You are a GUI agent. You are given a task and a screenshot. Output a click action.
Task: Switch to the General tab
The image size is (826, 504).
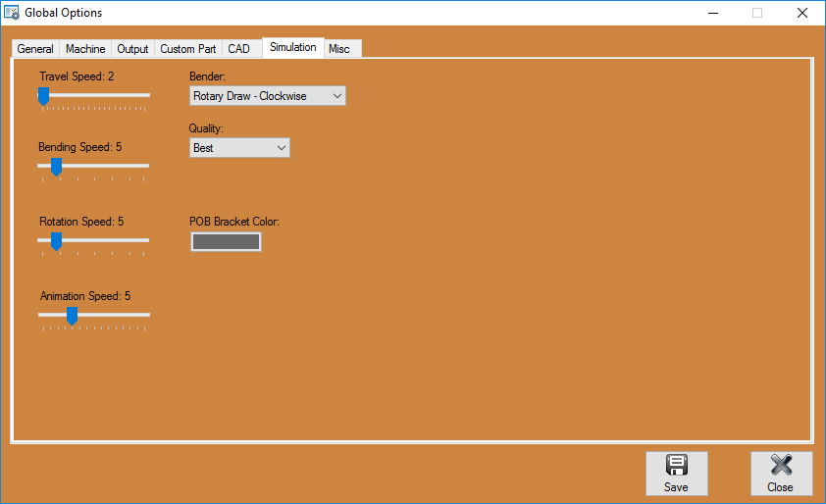click(35, 49)
